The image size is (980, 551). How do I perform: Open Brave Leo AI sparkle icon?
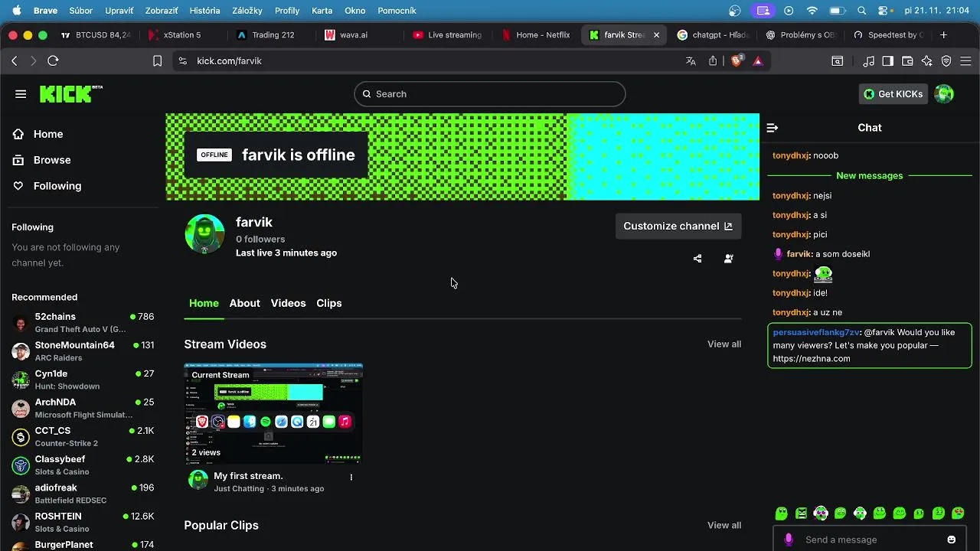927,60
